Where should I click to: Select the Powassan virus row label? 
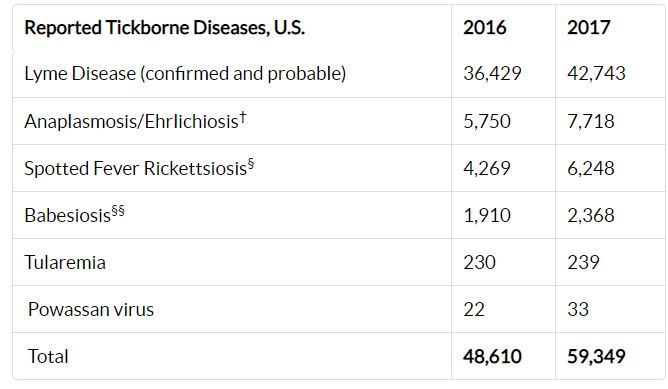point(91,309)
